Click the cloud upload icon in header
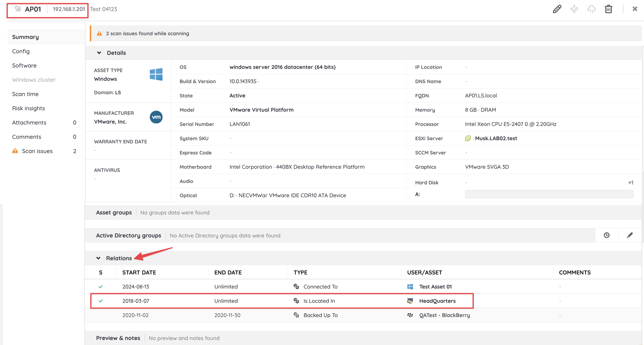Viewport: 644px width, 345px height. [x=591, y=9]
